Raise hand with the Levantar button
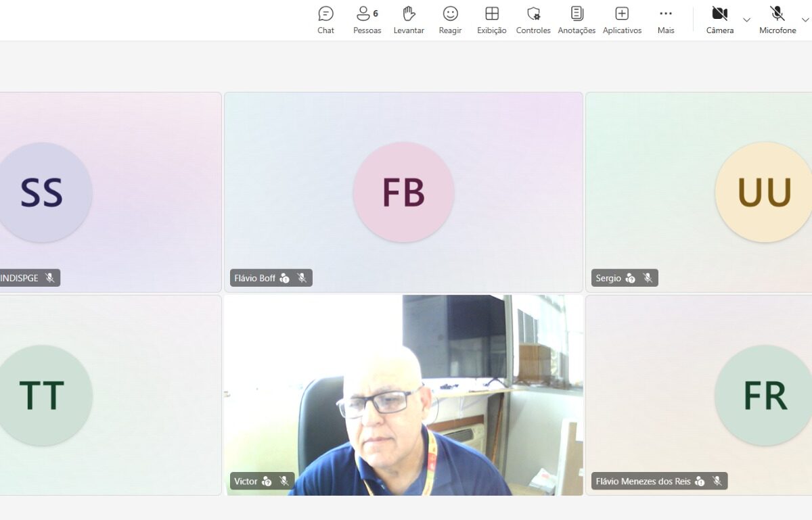812x520 pixels. (x=409, y=20)
